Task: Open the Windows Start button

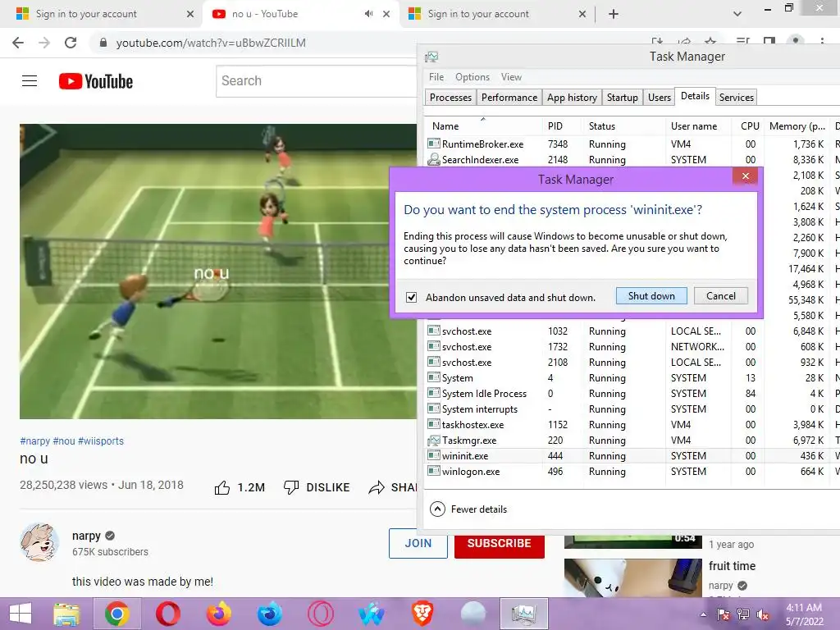Action: (x=21, y=614)
